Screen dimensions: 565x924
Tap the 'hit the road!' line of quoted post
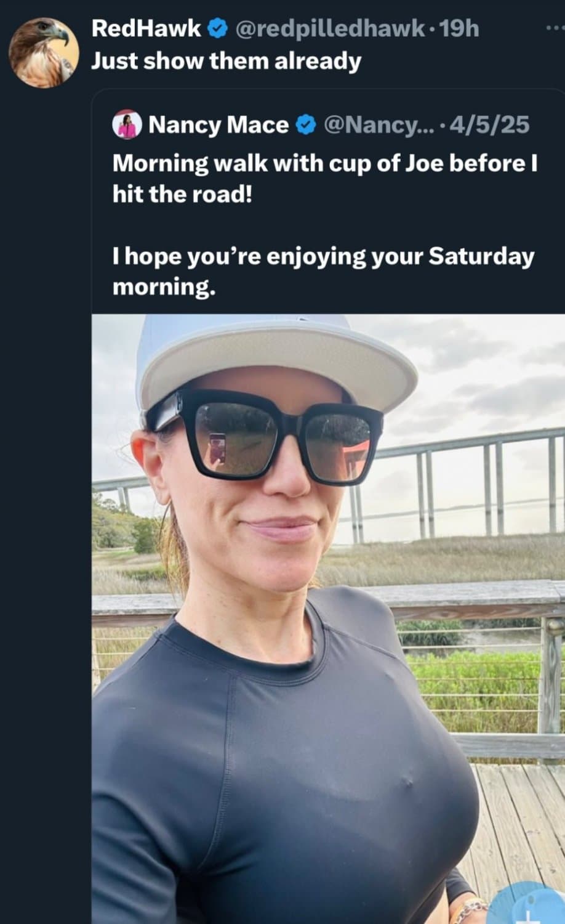(x=182, y=195)
